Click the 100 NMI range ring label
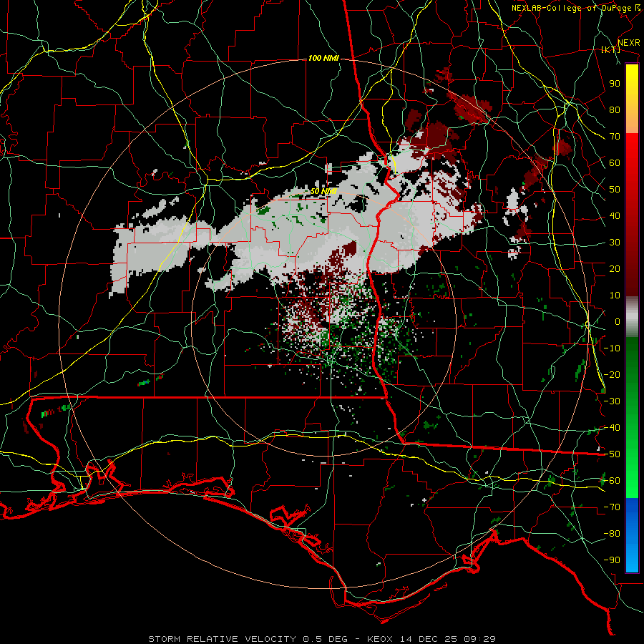644x644 pixels. pos(323,59)
